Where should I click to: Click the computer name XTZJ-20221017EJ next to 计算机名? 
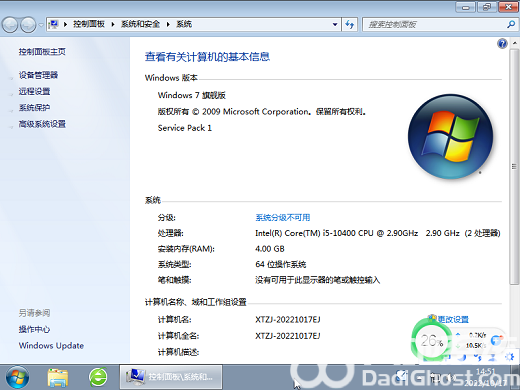(288, 320)
